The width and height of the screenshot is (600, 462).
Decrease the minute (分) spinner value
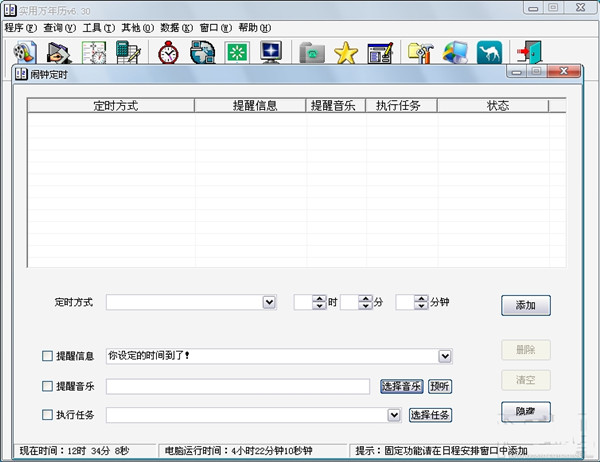point(365,306)
